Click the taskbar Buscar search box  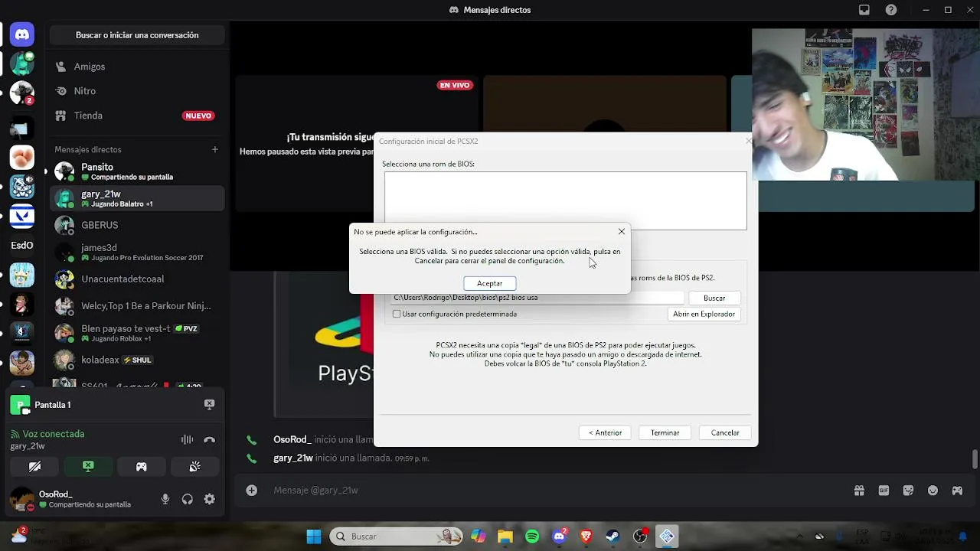(397, 536)
